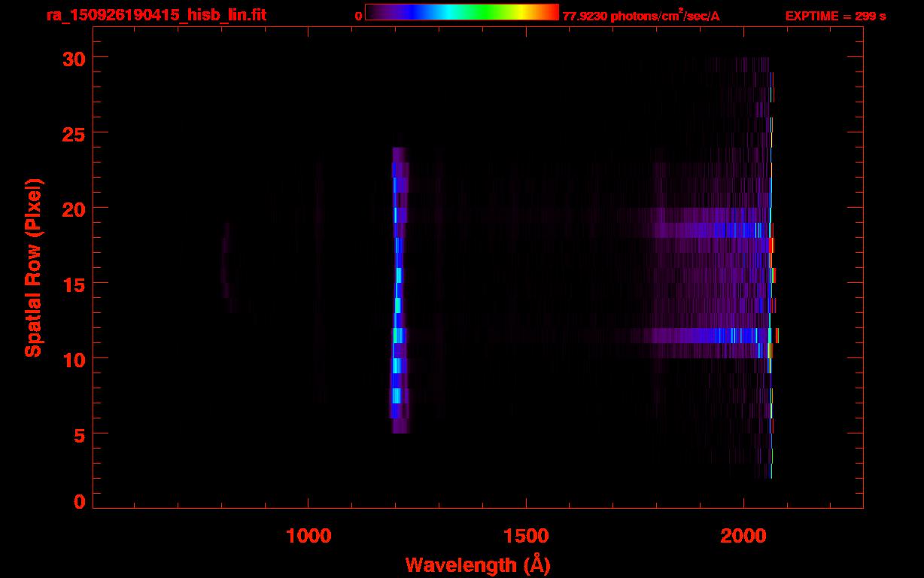924x578 pixels.
Task: Click the blue spectral streak at row 18
Action: (711, 230)
